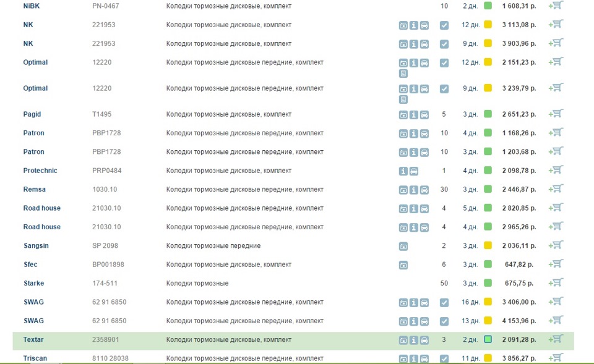Add Remsa 1030.10 to cart

[556, 189]
